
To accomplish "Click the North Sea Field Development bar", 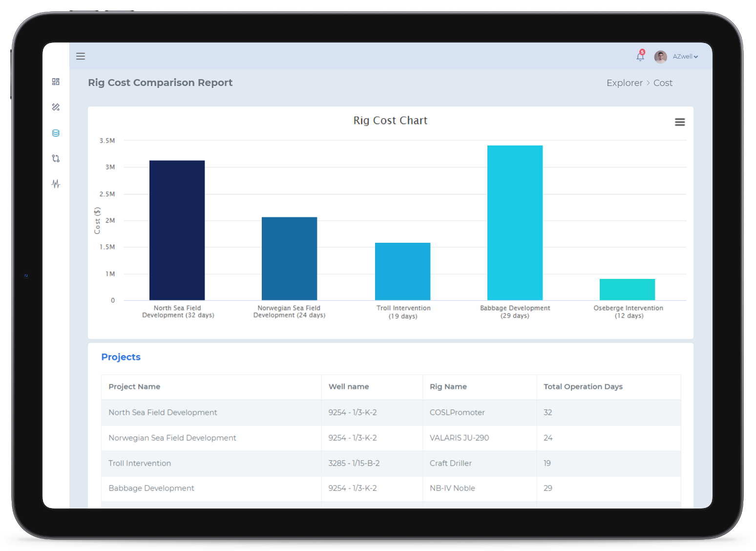I will click(177, 230).
